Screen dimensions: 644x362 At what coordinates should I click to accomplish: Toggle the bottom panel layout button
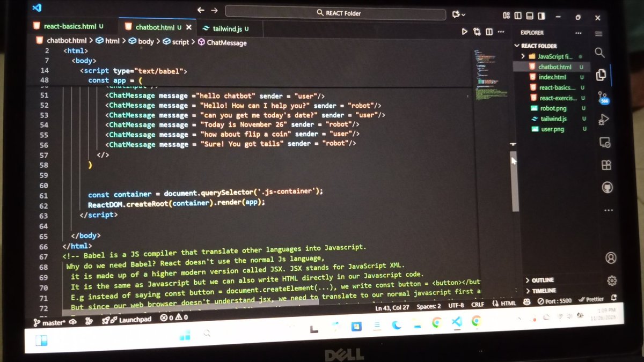pyautogui.click(x=530, y=16)
